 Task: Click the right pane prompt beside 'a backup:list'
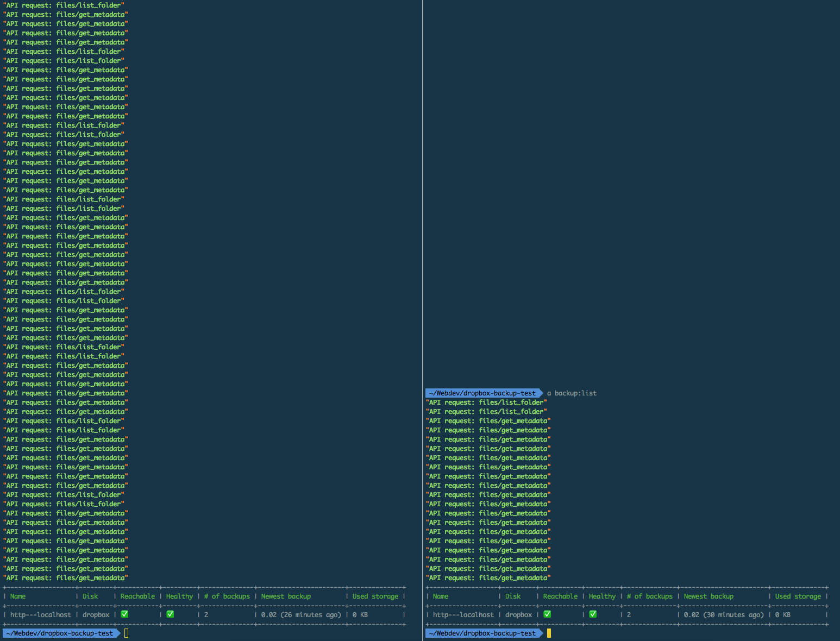(x=482, y=393)
